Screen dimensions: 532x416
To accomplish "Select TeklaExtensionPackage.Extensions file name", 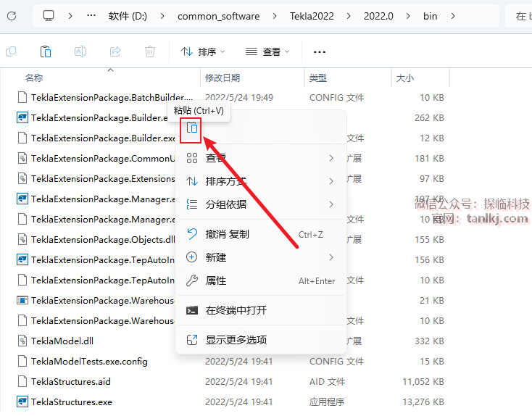I will (x=103, y=179).
